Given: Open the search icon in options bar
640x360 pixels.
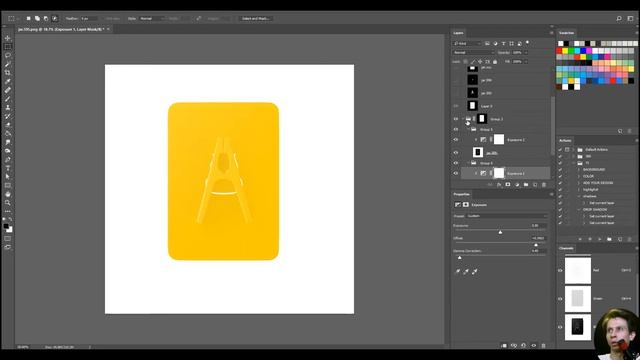Looking at the screenshot, I should click(x=619, y=18).
